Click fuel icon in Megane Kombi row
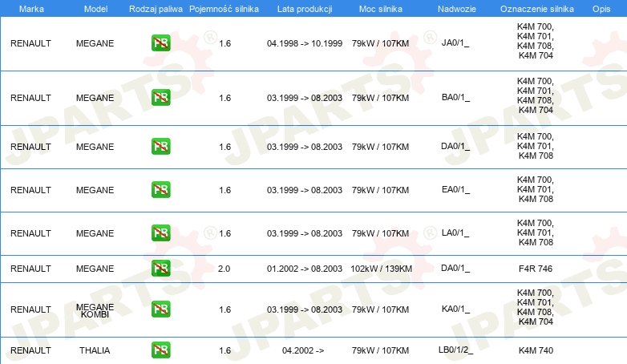 (x=161, y=309)
